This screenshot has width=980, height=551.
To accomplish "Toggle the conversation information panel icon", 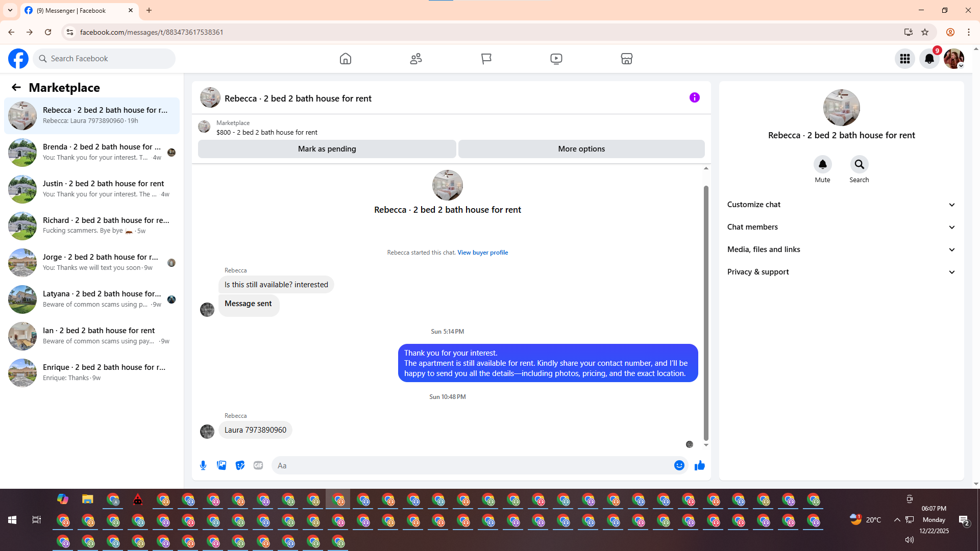I will click(694, 97).
